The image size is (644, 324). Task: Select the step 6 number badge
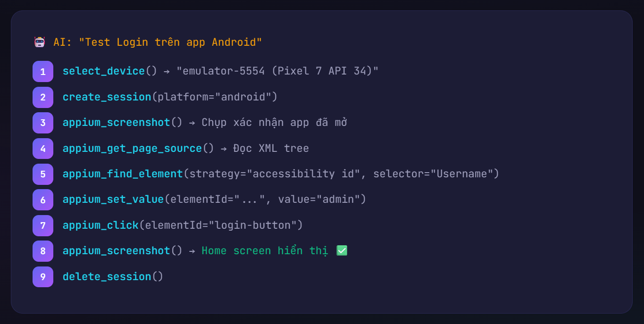(43, 199)
